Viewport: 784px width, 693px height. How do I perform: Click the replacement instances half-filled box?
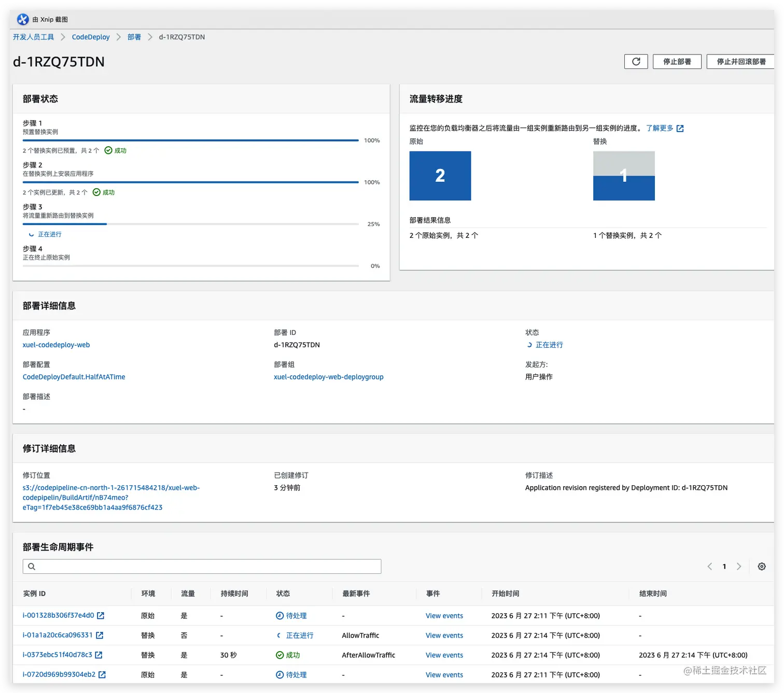(x=624, y=176)
